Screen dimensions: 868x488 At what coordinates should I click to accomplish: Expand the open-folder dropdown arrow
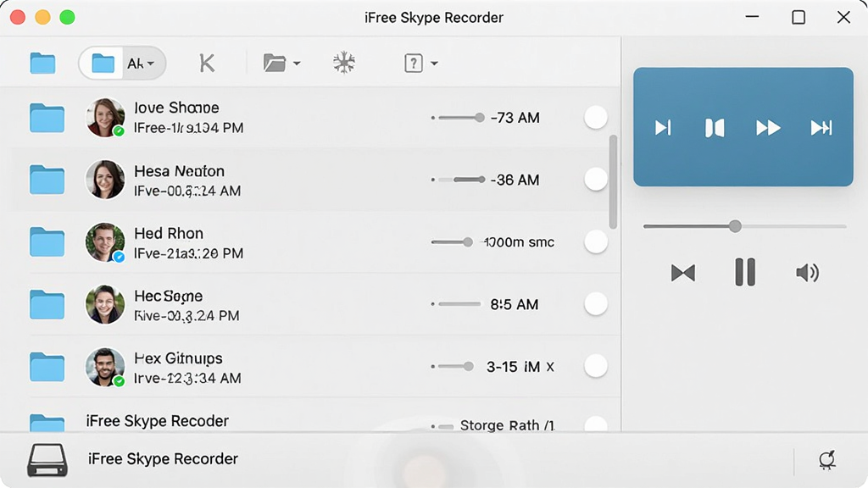(297, 64)
